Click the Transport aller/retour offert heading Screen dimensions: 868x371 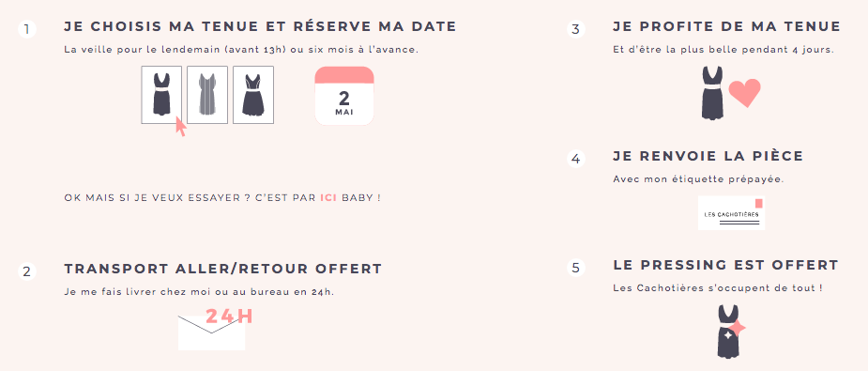[223, 270]
